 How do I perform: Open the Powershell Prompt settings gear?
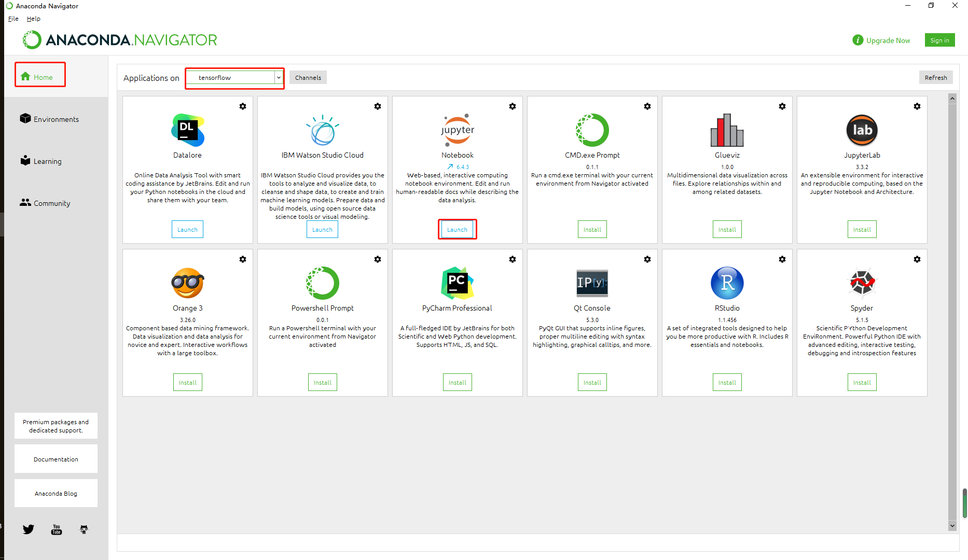(378, 259)
